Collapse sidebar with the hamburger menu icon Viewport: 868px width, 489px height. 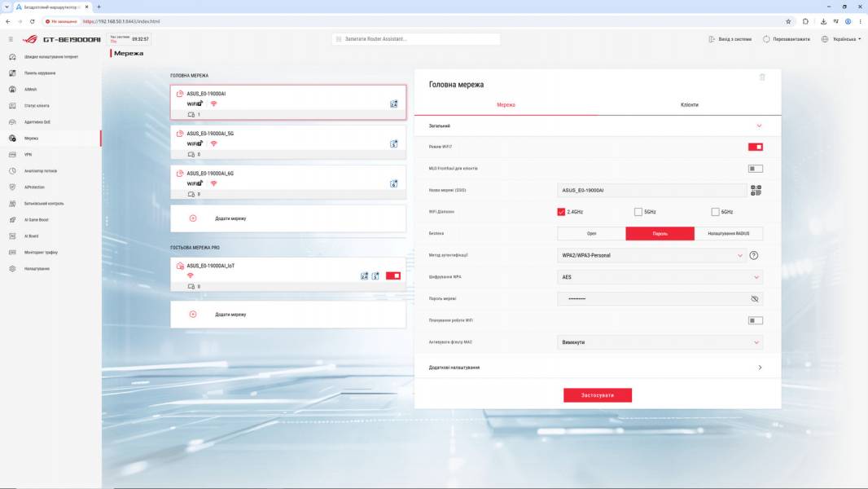tap(11, 39)
